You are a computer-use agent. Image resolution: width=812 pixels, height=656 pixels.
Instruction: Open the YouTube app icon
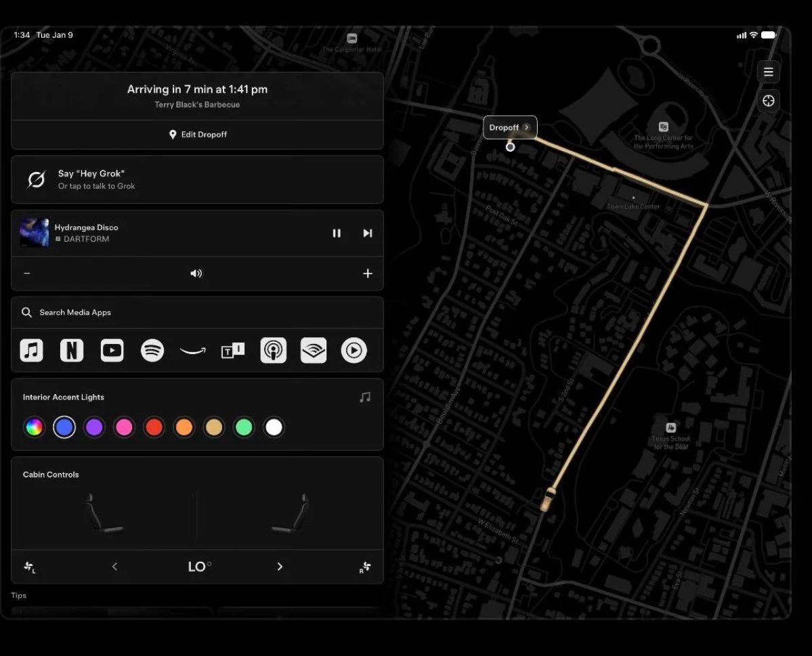pyautogui.click(x=112, y=350)
